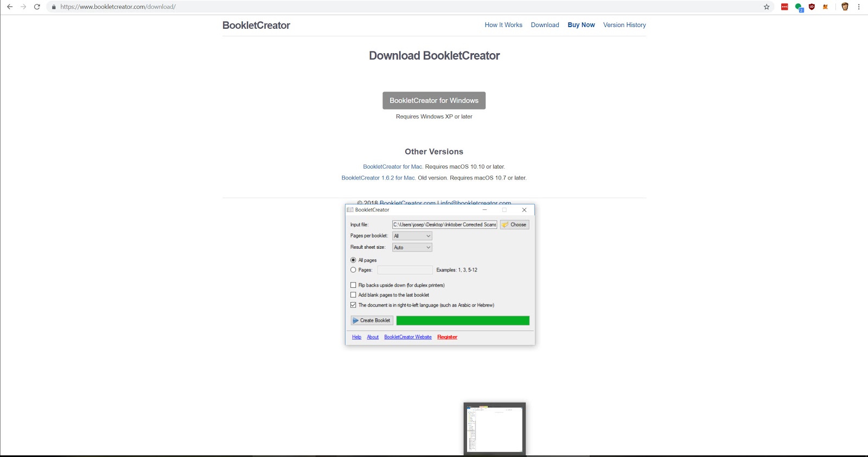This screenshot has width=868, height=457.
Task: Open the green chat extension with badge
Action: click(799, 7)
